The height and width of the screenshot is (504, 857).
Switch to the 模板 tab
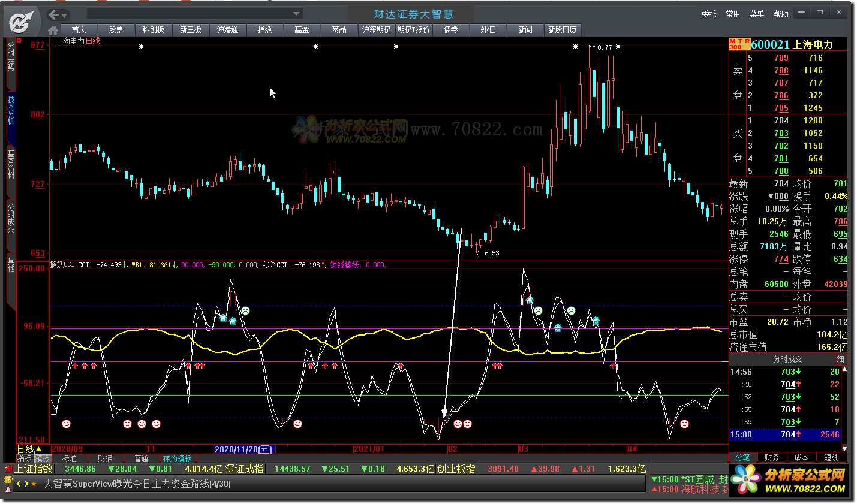click(42, 458)
